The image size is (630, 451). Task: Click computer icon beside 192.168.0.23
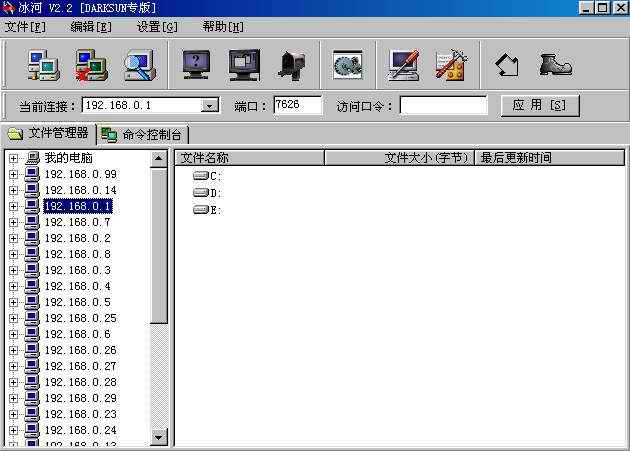point(32,414)
